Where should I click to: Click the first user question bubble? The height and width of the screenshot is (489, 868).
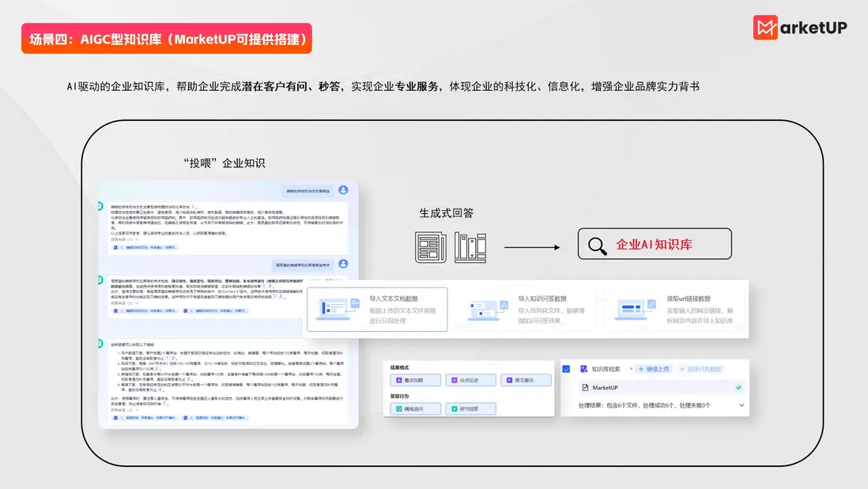point(308,191)
